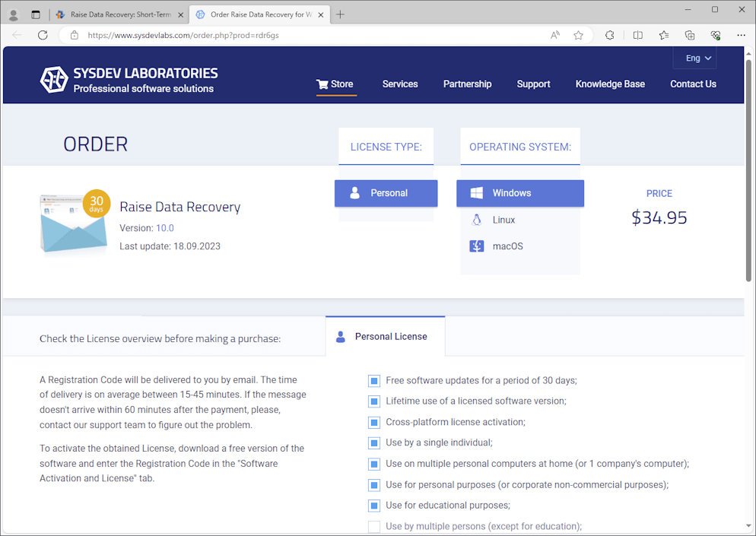Choose Windows operating system option

(x=519, y=193)
